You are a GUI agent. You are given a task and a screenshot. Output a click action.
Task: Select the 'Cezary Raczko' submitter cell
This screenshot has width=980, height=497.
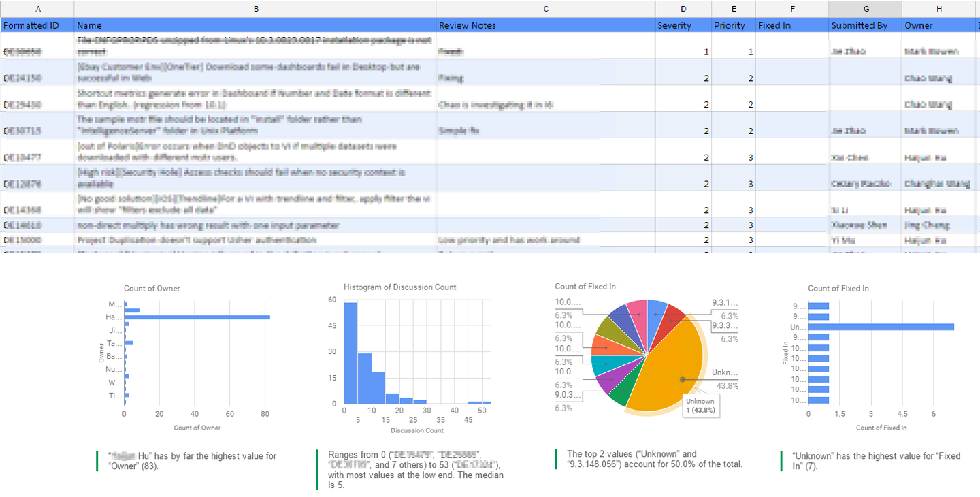pyautogui.click(x=866, y=178)
